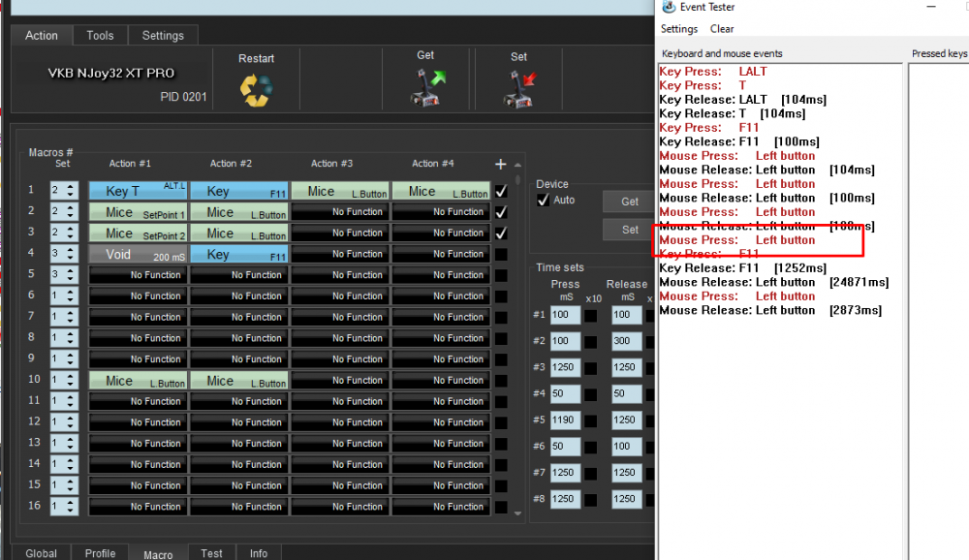Switch to the Test bottom tab
Image resolution: width=969 pixels, height=560 pixels.
pyautogui.click(x=211, y=553)
